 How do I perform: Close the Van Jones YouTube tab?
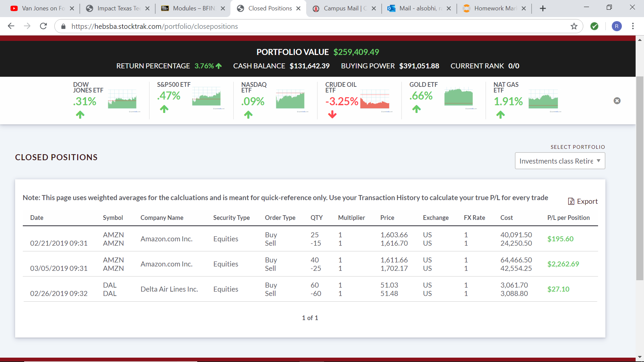click(x=72, y=8)
